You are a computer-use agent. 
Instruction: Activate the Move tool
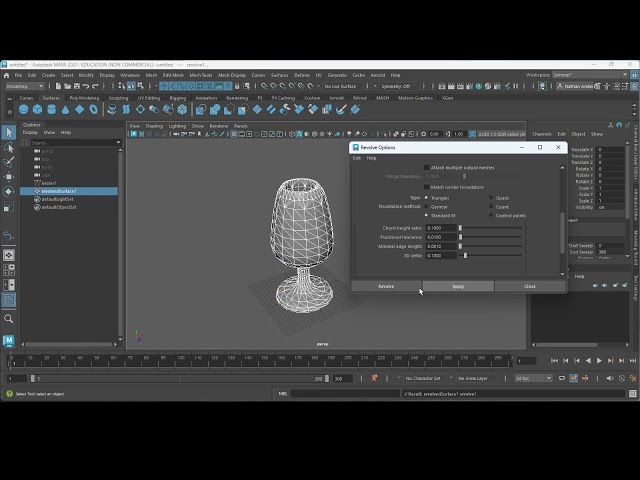9,176
